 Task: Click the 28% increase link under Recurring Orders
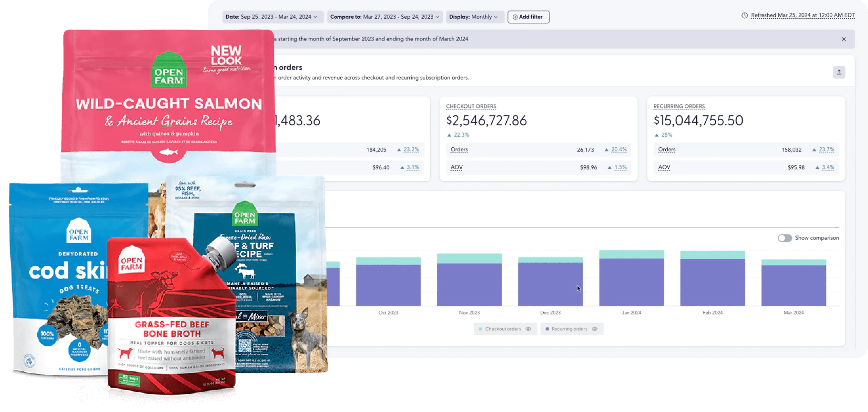point(666,135)
